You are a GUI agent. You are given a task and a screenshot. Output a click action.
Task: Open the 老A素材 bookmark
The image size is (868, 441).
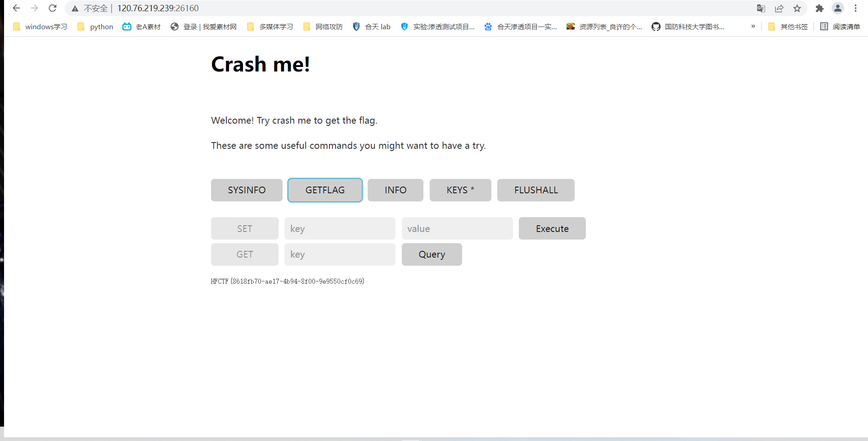click(142, 27)
